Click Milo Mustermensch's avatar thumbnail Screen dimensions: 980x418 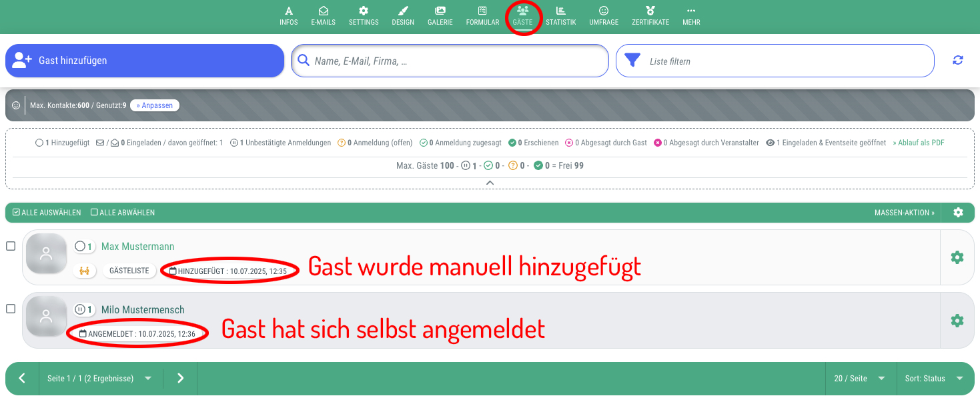pyautogui.click(x=46, y=317)
